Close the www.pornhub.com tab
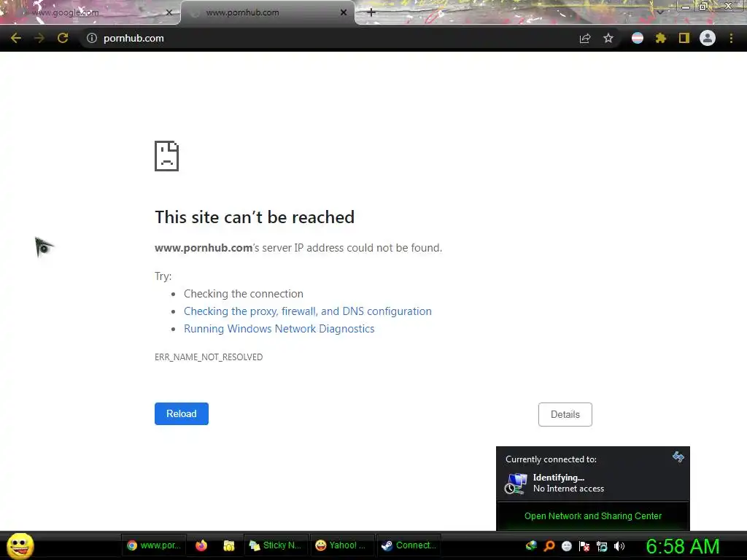Screen dimensions: 747x560 [344, 12]
